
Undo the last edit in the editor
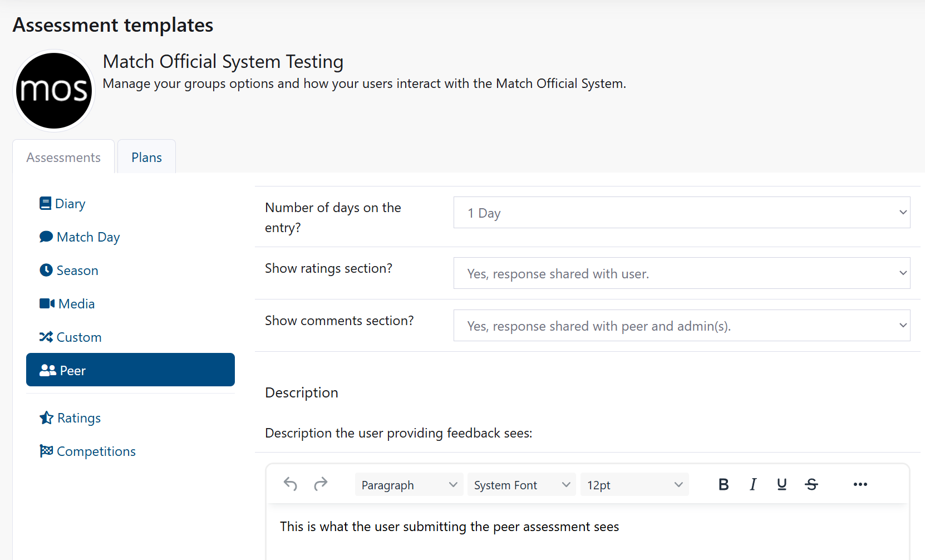(290, 484)
